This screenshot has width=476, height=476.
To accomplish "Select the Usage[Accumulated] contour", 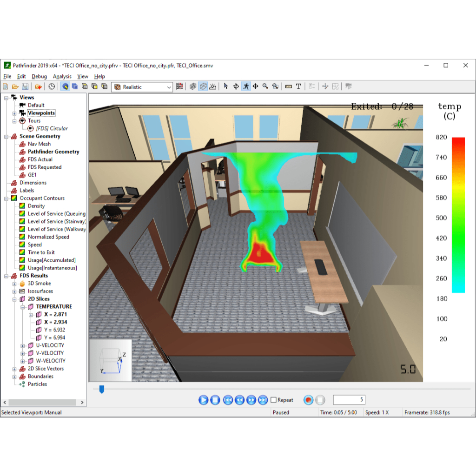I will 52,260.
